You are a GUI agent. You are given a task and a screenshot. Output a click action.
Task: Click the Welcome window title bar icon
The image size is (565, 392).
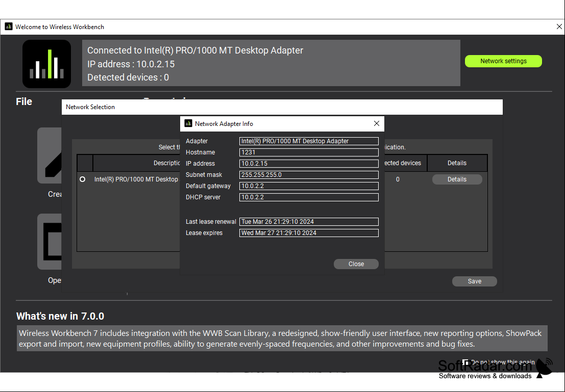click(9, 27)
